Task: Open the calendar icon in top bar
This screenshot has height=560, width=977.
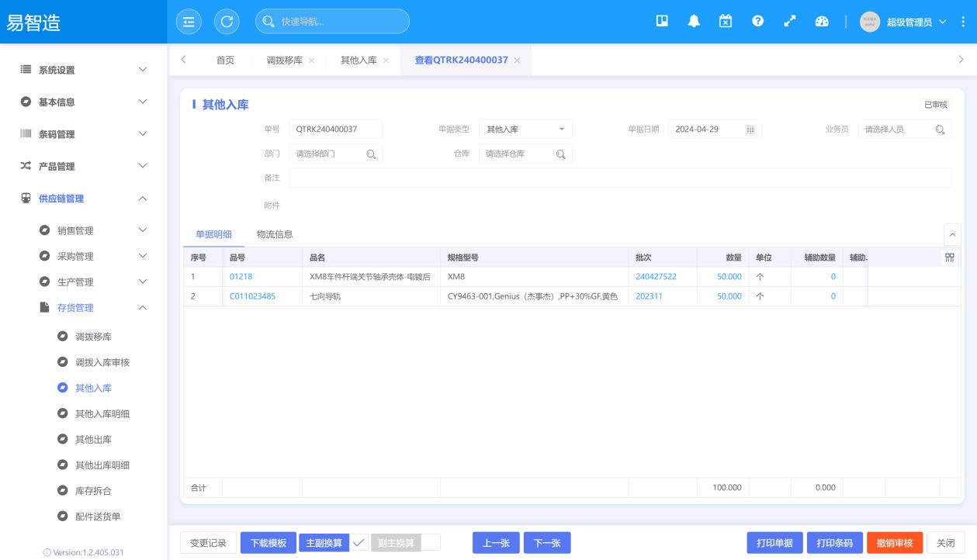Action: coord(726,22)
